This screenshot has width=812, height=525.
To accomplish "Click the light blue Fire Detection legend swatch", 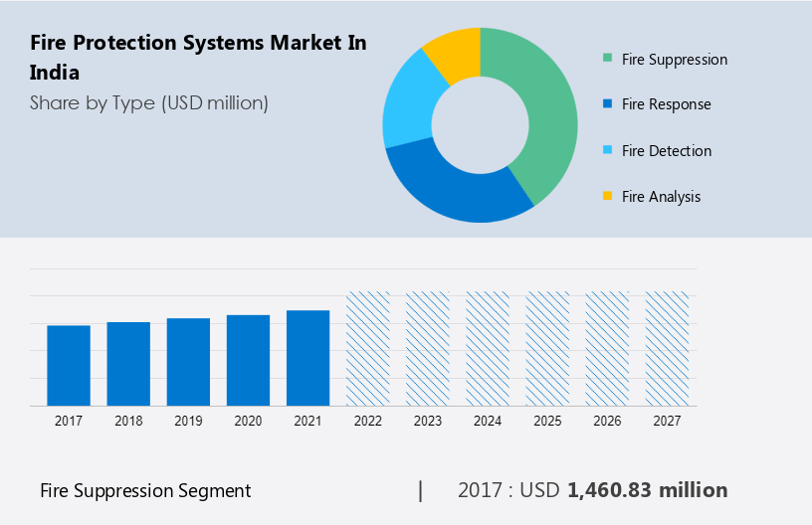I will coord(607,151).
